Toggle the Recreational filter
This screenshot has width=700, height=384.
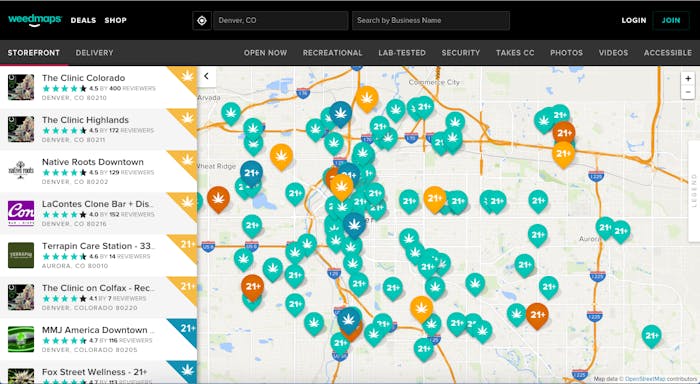[x=333, y=53]
